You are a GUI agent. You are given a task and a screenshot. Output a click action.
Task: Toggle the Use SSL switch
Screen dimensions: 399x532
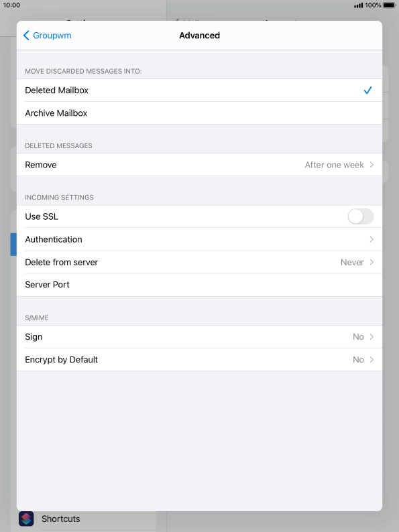pos(360,216)
